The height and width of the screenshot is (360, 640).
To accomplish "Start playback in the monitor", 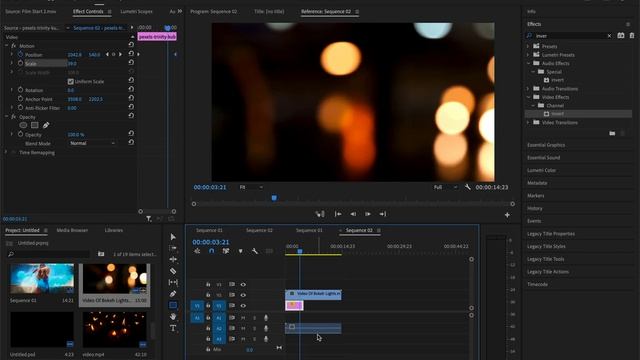I will click(x=368, y=214).
